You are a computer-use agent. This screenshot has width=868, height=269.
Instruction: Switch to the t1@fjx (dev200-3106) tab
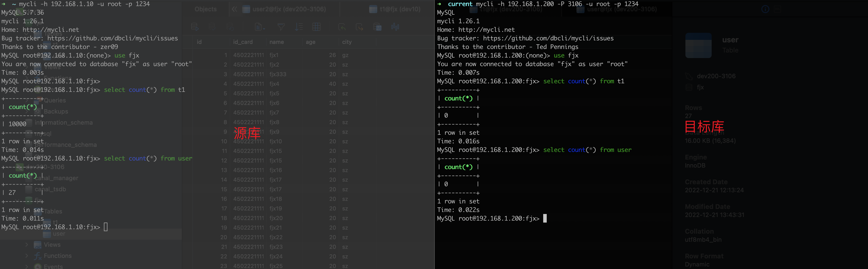pos(506,9)
